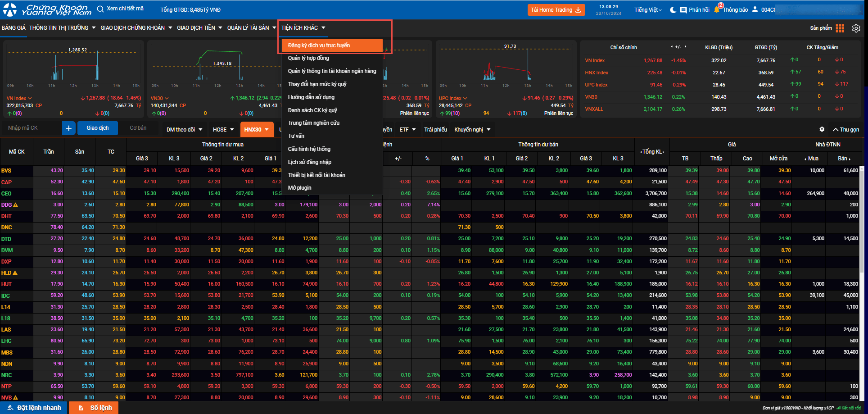The height and width of the screenshot is (414, 868).
Task: Collapse charts with Thu gọn
Action: tap(845, 129)
